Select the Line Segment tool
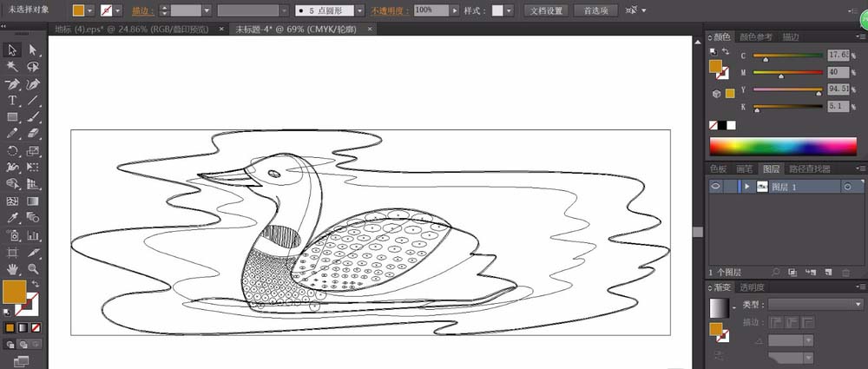Image resolution: width=868 pixels, height=369 pixels. tap(33, 101)
